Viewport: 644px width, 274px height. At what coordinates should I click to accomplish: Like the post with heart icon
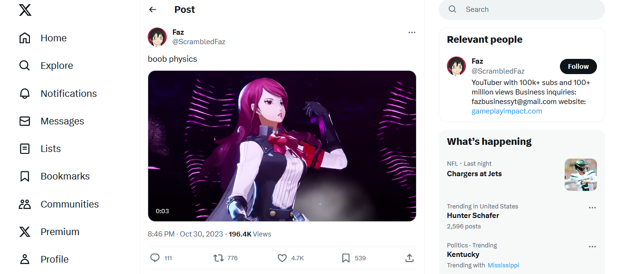coord(282,258)
